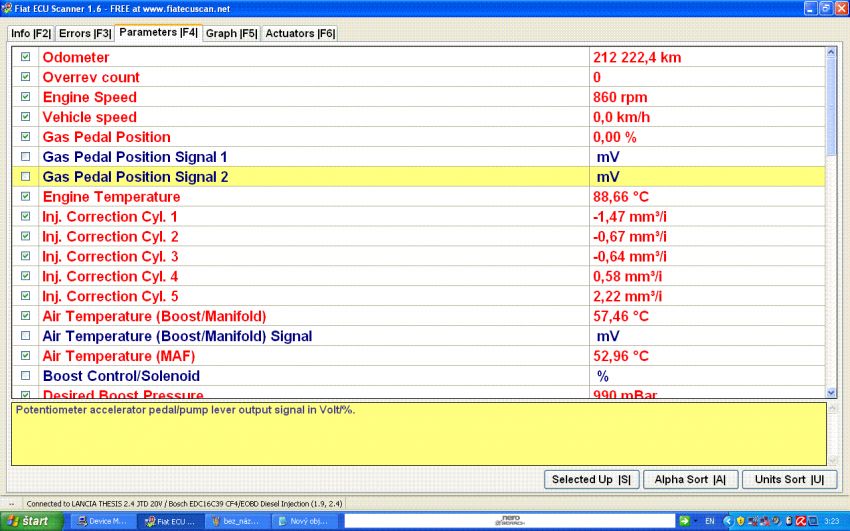Uncheck the Overrev count checkbox
The height and width of the screenshot is (531, 850).
pos(25,76)
